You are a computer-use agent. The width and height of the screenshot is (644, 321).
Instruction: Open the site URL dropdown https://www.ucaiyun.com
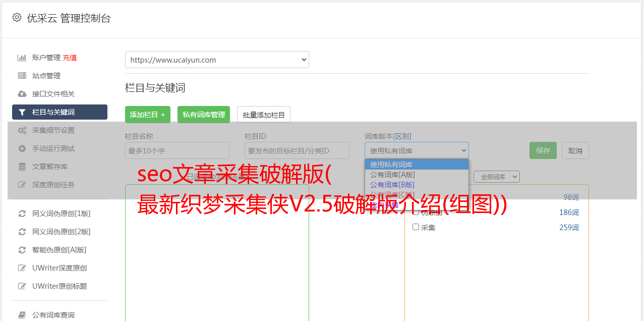(217, 60)
